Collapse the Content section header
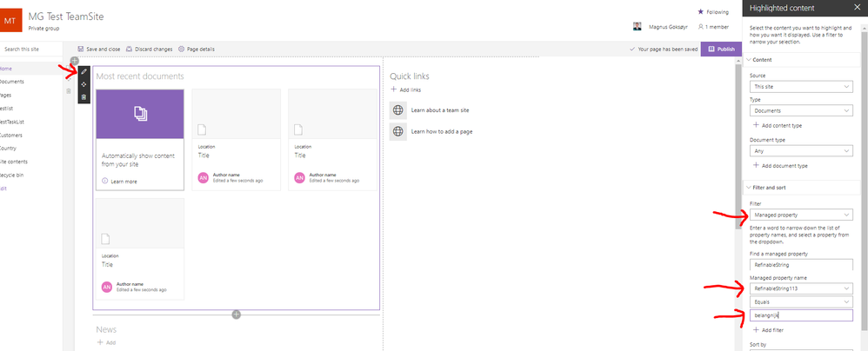Screen dimensions: 868x351 tap(801, 60)
